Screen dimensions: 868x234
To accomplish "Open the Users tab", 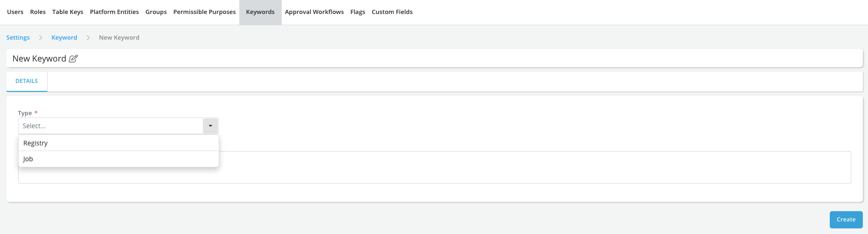I will pos(15,12).
